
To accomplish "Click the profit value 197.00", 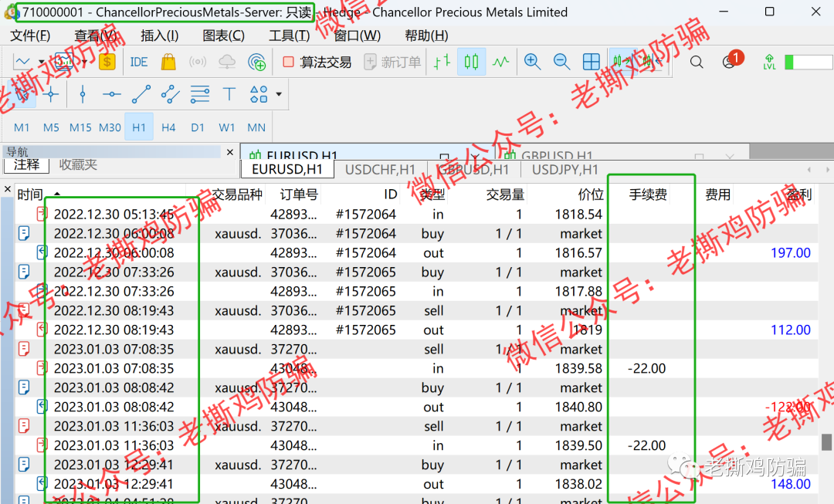I will 791,253.
